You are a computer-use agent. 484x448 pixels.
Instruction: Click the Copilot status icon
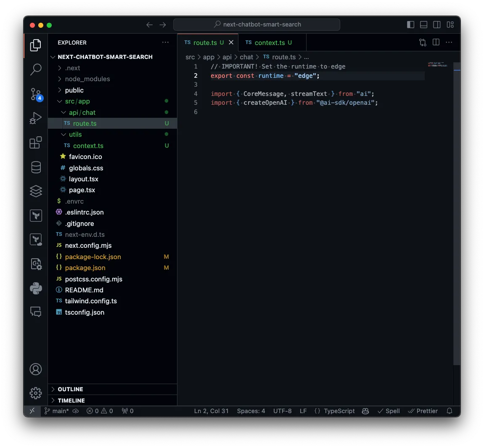click(x=365, y=411)
